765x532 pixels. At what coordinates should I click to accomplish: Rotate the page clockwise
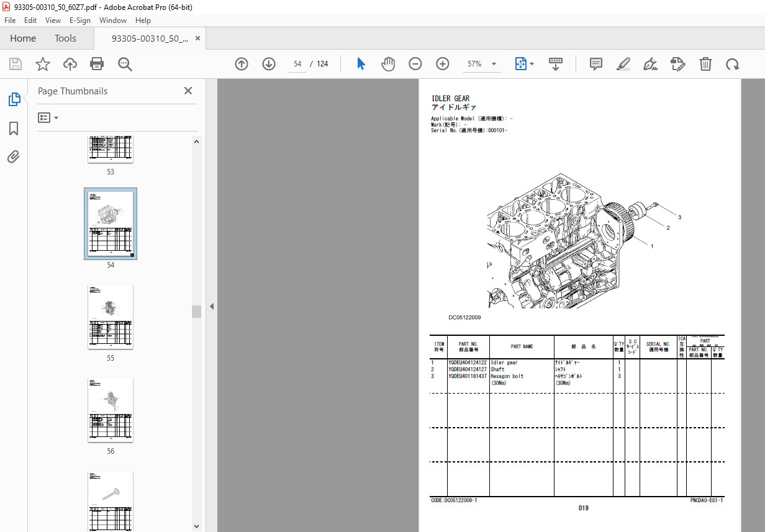733,64
